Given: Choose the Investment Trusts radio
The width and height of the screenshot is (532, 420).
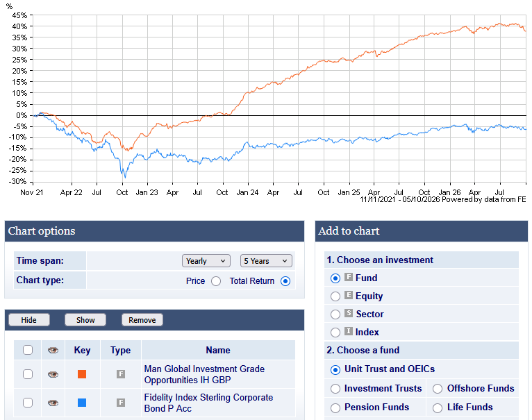Looking at the screenshot, I should 335,389.
